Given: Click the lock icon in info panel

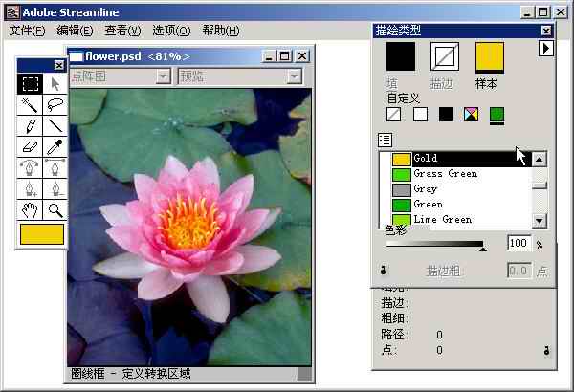Looking at the screenshot, I should pyautogui.click(x=546, y=350).
